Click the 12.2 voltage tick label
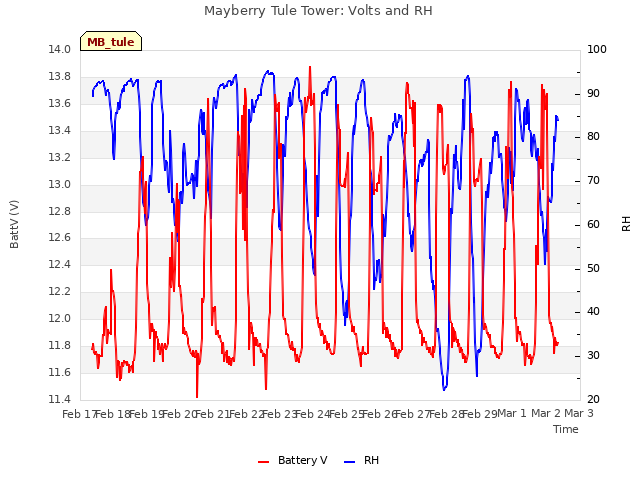Image resolution: width=640 pixels, height=480 pixels. tap(60, 291)
